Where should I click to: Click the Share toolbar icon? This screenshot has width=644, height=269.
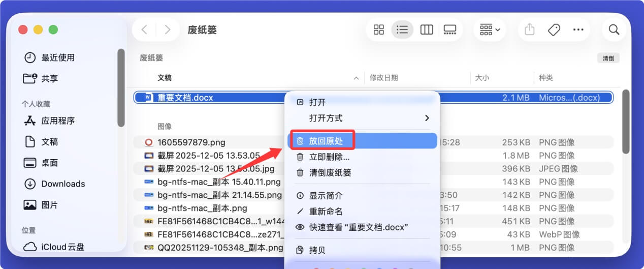click(530, 29)
